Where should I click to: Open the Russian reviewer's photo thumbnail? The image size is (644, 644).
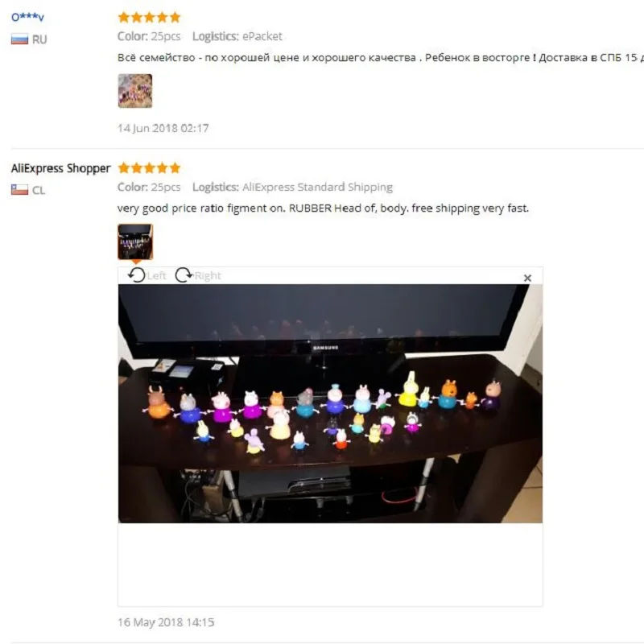(x=135, y=91)
